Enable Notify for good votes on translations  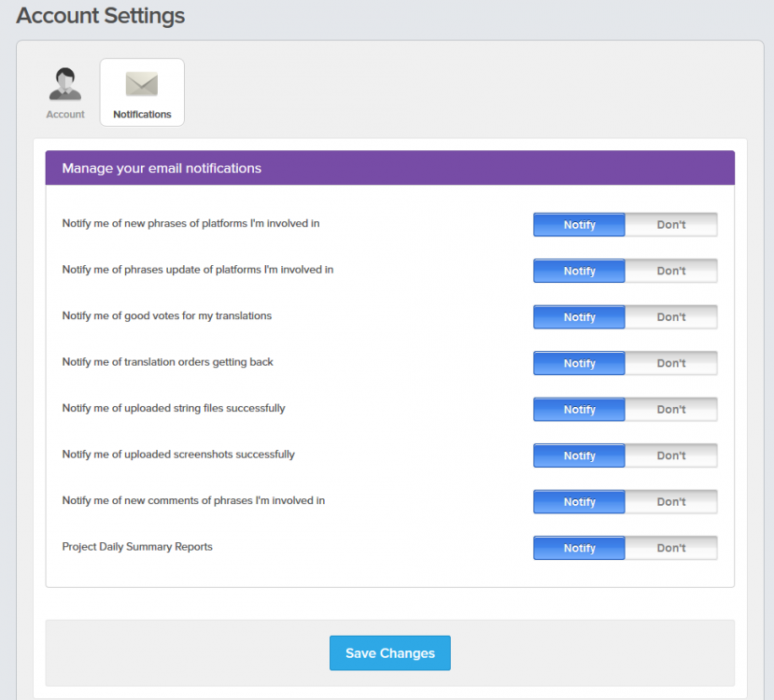click(x=579, y=317)
